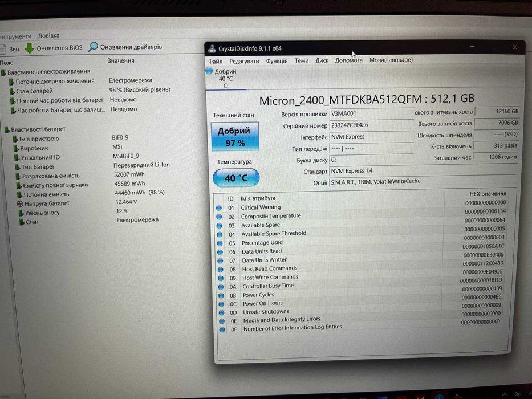Viewport: 532px width, 399px height.
Task: Click the firmware version field V3MA001
Action: click(371, 113)
